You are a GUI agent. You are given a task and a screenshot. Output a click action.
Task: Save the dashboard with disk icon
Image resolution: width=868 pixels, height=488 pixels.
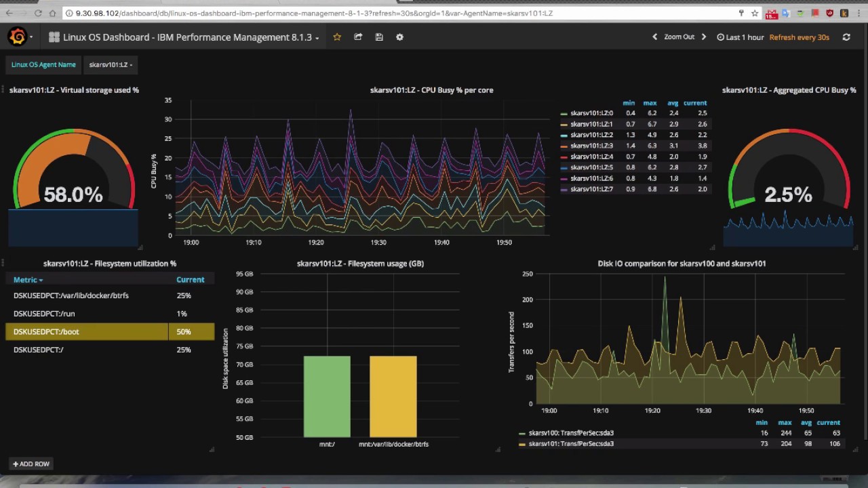click(x=379, y=37)
